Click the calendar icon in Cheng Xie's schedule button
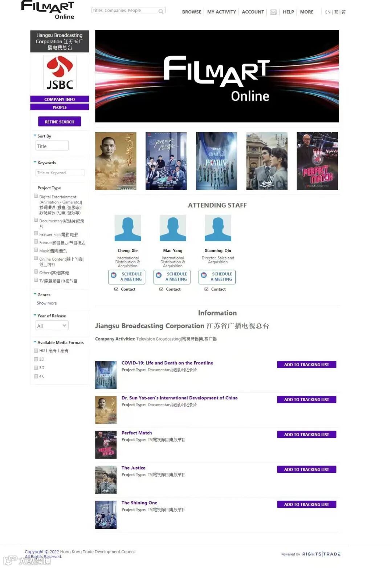The width and height of the screenshot is (392, 568). coord(114,275)
